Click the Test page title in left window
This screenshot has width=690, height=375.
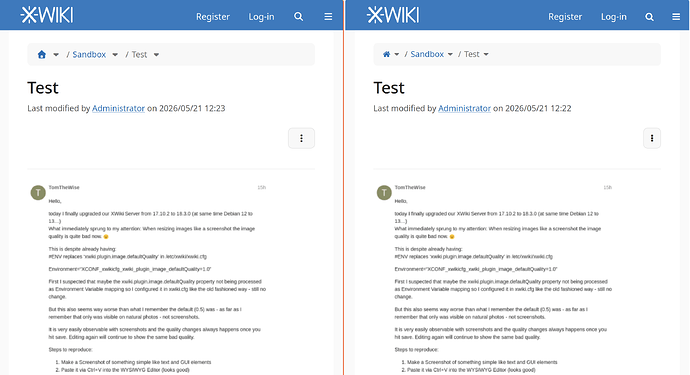[x=43, y=88]
